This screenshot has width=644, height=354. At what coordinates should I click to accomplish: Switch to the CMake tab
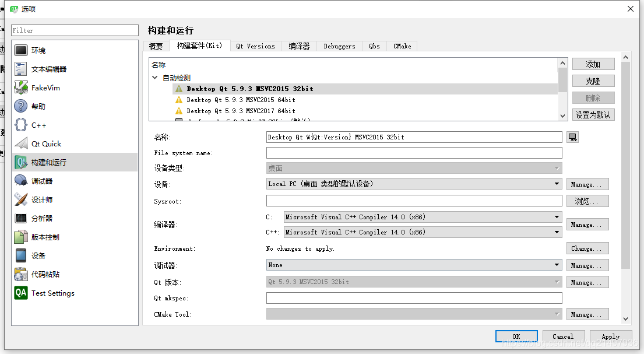402,46
